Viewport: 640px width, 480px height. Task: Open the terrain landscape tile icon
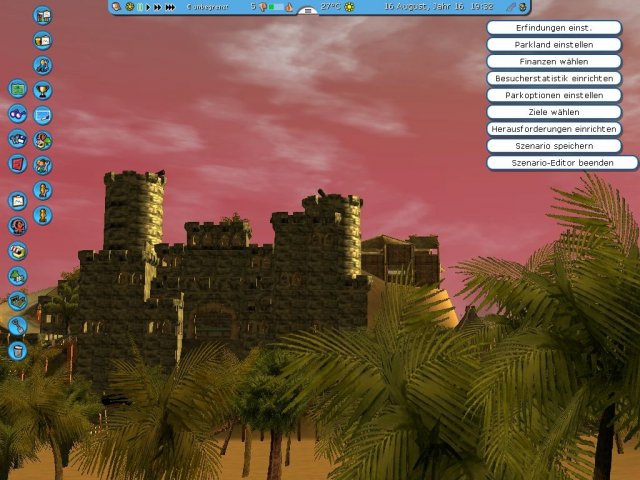(x=18, y=301)
